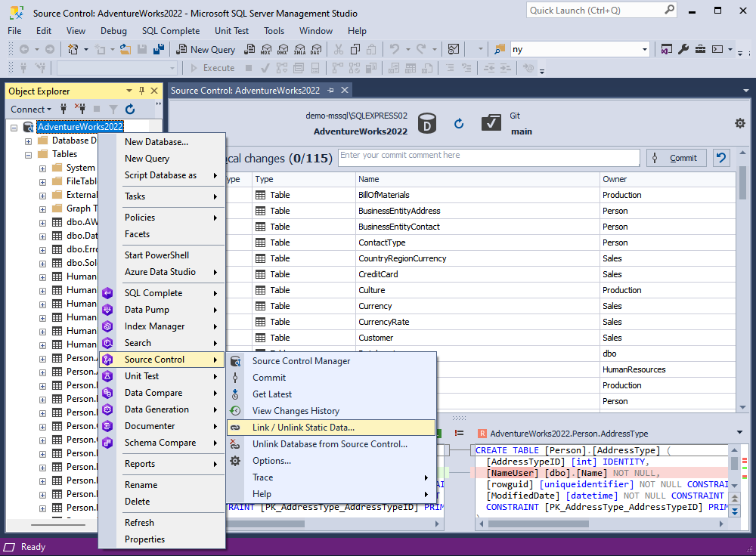
Task: Click the Owner column header
Action: [668, 179]
